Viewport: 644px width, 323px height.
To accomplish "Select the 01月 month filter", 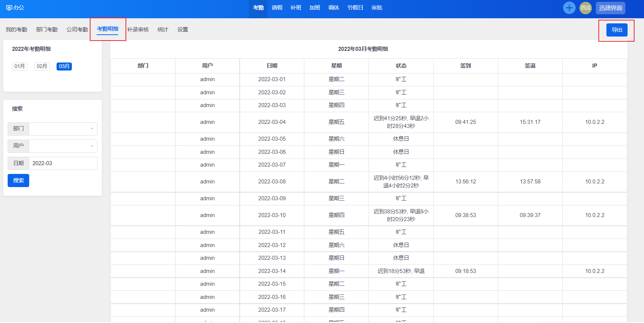I will 20,66.
